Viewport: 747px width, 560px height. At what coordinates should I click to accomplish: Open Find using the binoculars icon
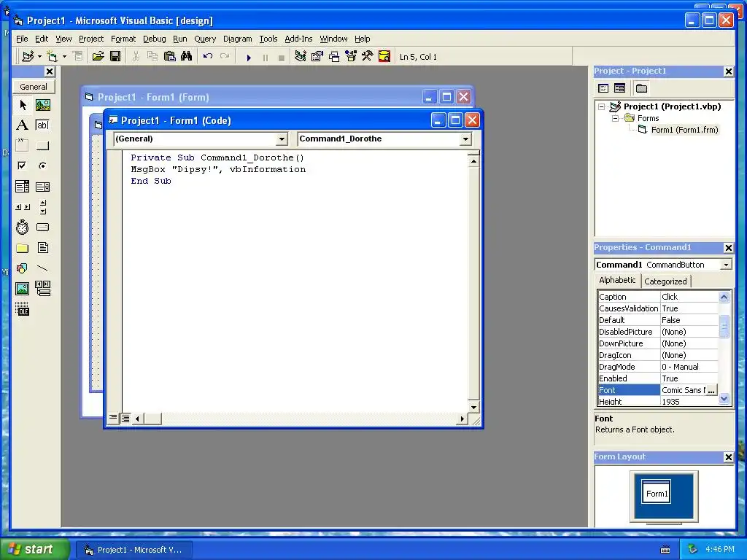pyautogui.click(x=186, y=57)
